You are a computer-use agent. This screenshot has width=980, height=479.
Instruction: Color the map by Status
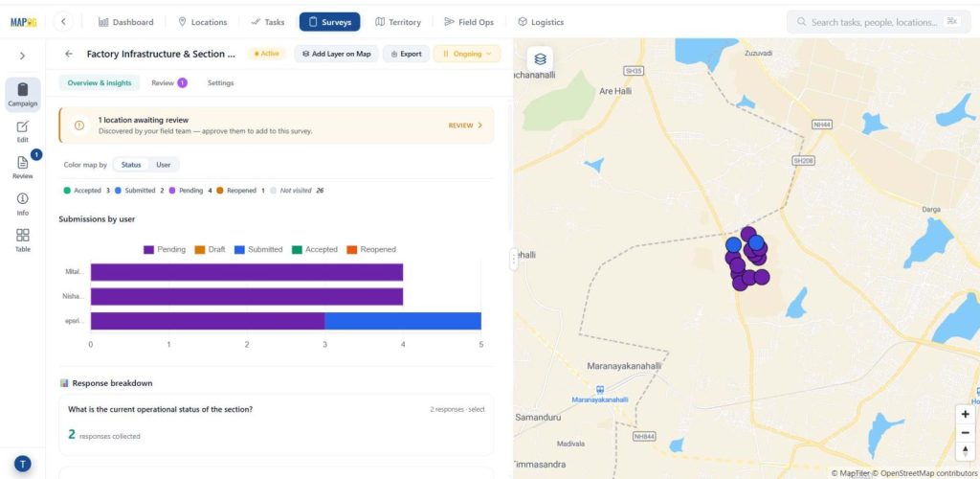pyautogui.click(x=130, y=165)
